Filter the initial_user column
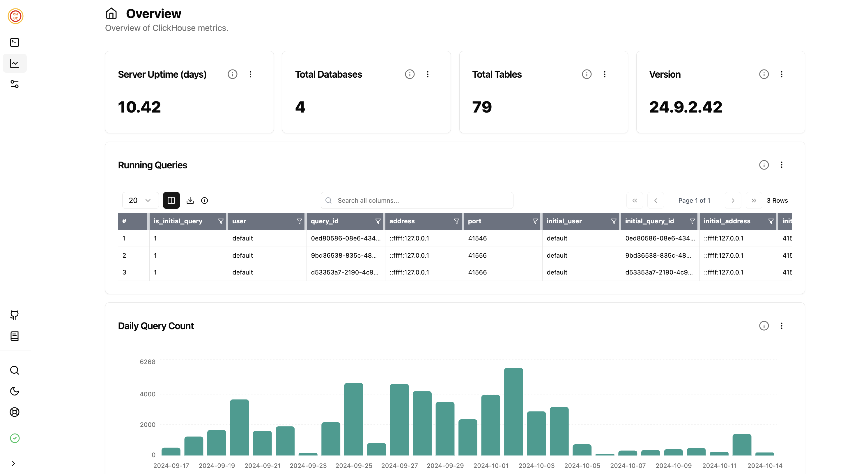This screenshot has width=868, height=474. tap(614, 221)
